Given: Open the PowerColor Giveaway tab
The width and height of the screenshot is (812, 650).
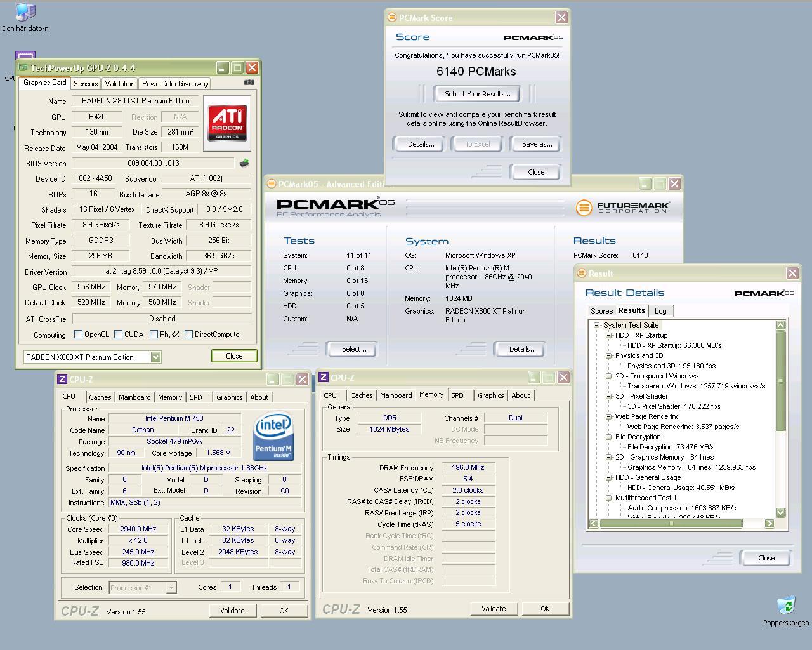Looking at the screenshot, I should pyautogui.click(x=175, y=84).
